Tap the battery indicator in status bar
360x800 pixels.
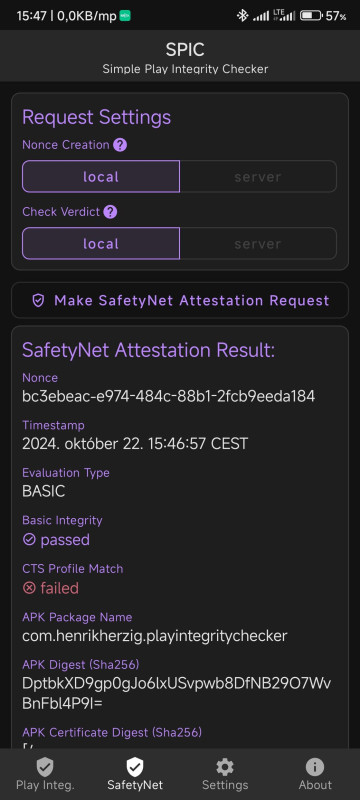pos(311,15)
